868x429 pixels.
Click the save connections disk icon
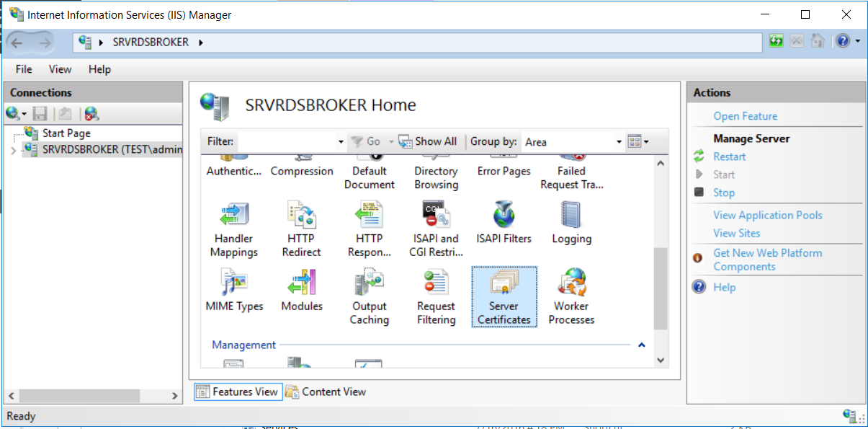pos(41,113)
